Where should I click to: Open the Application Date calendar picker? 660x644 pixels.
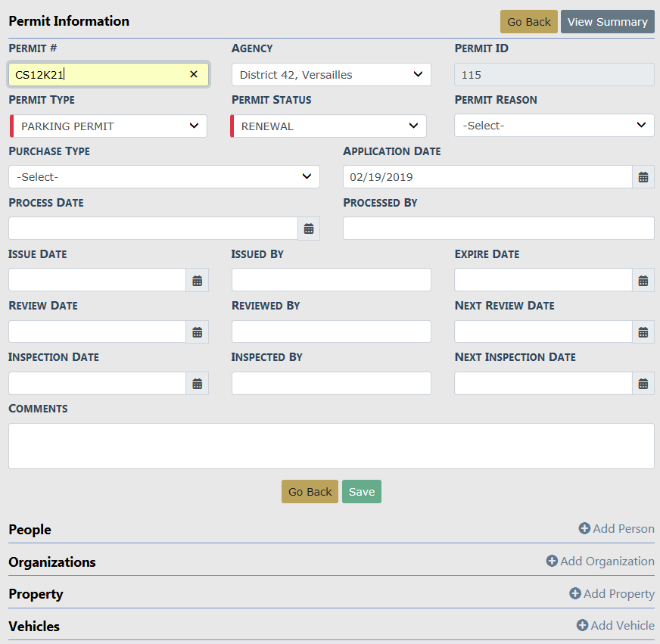pyautogui.click(x=643, y=177)
